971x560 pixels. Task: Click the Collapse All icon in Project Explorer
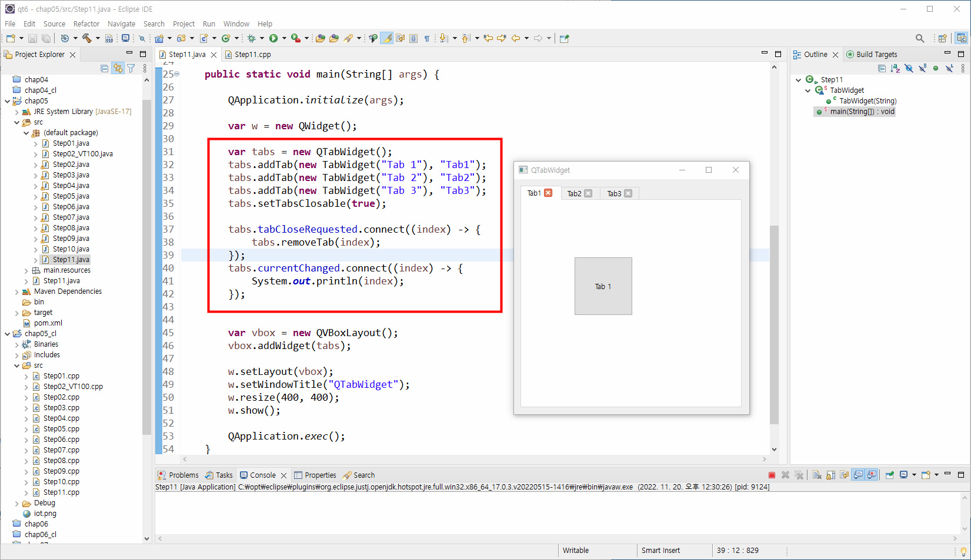coord(105,68)
